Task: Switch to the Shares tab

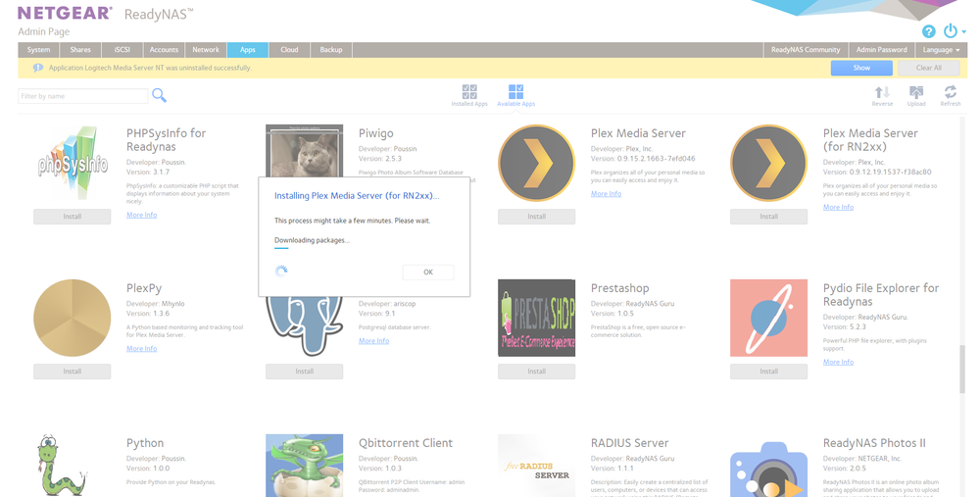Action: pos(80,49)
